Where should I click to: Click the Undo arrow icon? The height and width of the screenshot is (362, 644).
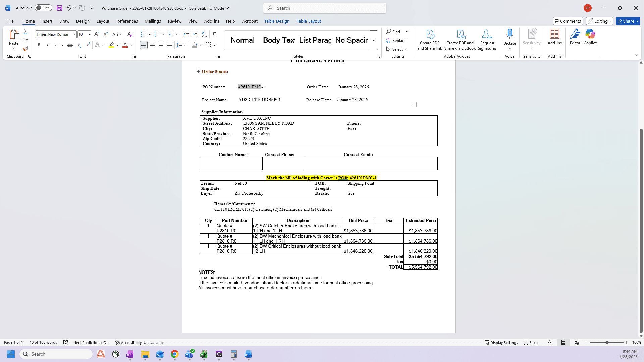pyautogui.click(x=69, y=8)
